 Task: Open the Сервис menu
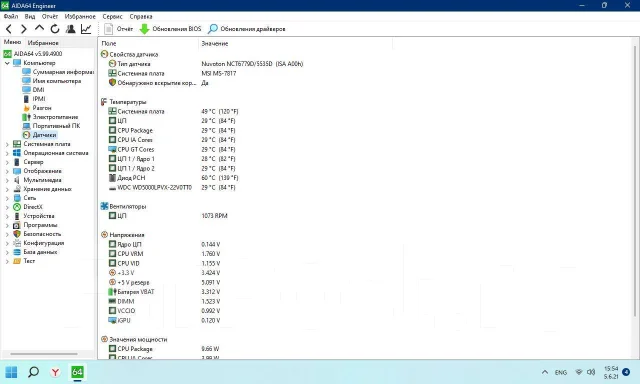click(112, 17)
